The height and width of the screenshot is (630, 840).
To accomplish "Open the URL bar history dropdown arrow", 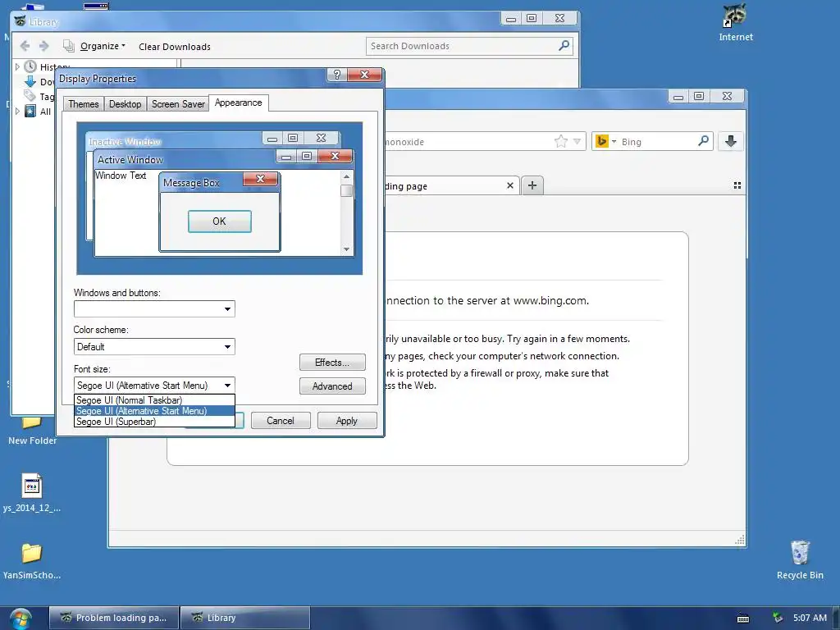I will coord(577,141).
